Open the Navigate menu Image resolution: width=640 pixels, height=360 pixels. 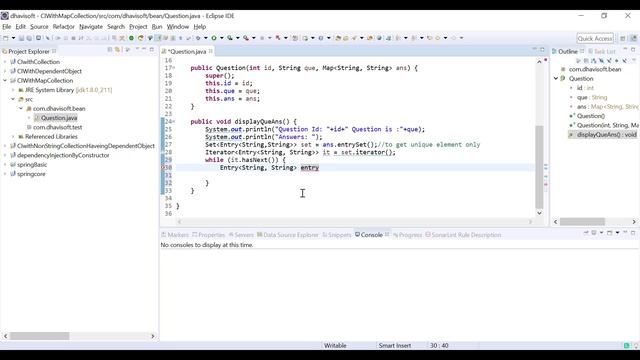tap(91, 27)
